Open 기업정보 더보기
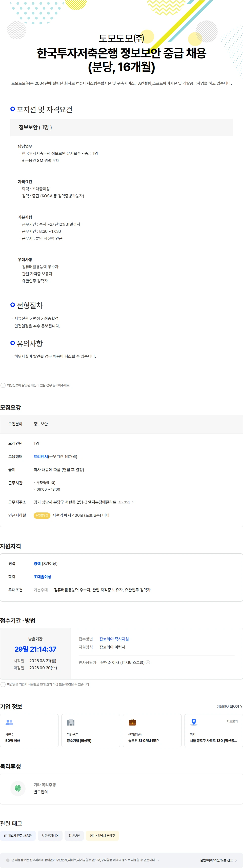243x868 pixels. [229, 707]
